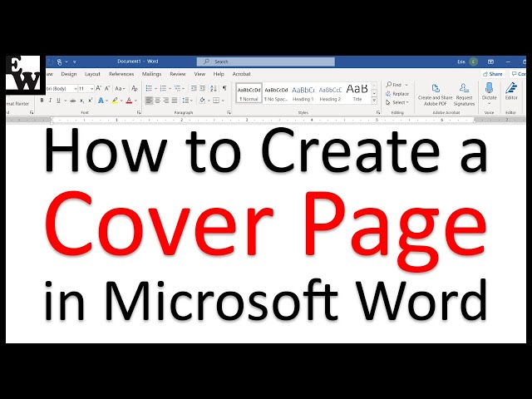Toggle superscript formatting
Image resolution: width=532 pixels, height=399 pixels.
91,101
